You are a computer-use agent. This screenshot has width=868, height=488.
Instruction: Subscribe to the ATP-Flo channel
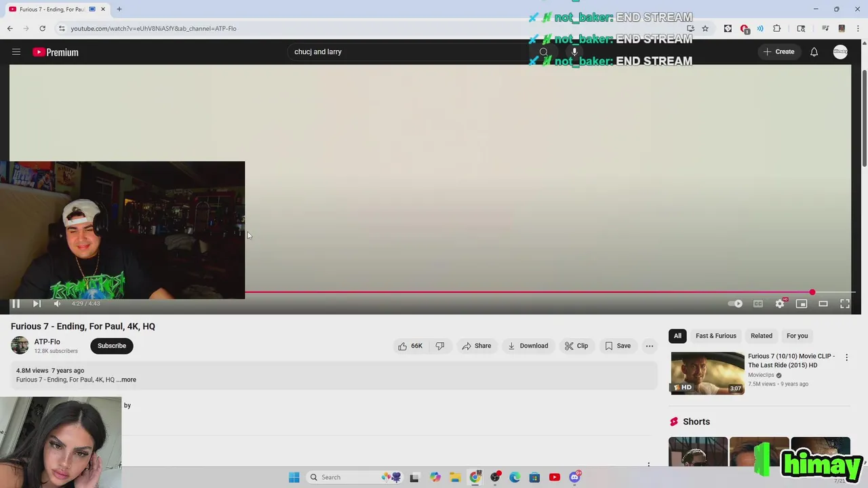click(x=112, y=346)
